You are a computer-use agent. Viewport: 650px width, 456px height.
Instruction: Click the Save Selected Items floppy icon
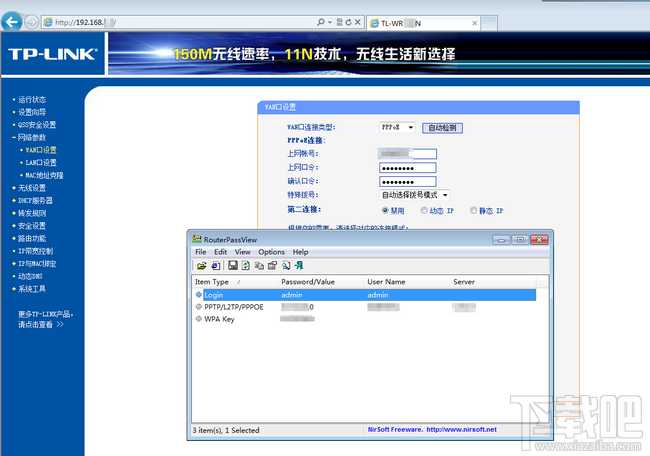coord(233,265)
